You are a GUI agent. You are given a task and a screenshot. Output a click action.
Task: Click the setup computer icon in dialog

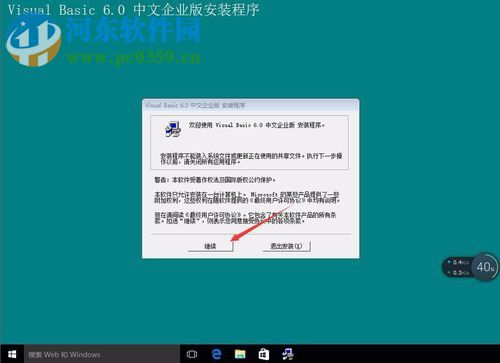click(x=173, y=129)
